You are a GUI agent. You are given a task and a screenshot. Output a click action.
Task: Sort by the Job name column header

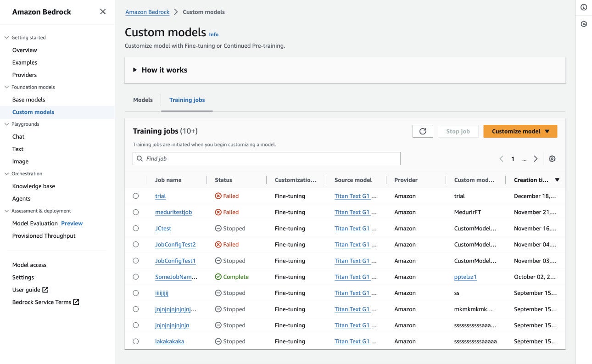168,180
